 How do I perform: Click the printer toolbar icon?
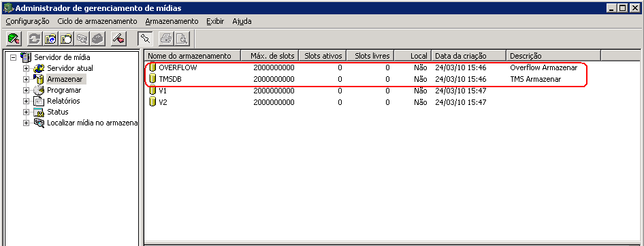tap(166, 39)
